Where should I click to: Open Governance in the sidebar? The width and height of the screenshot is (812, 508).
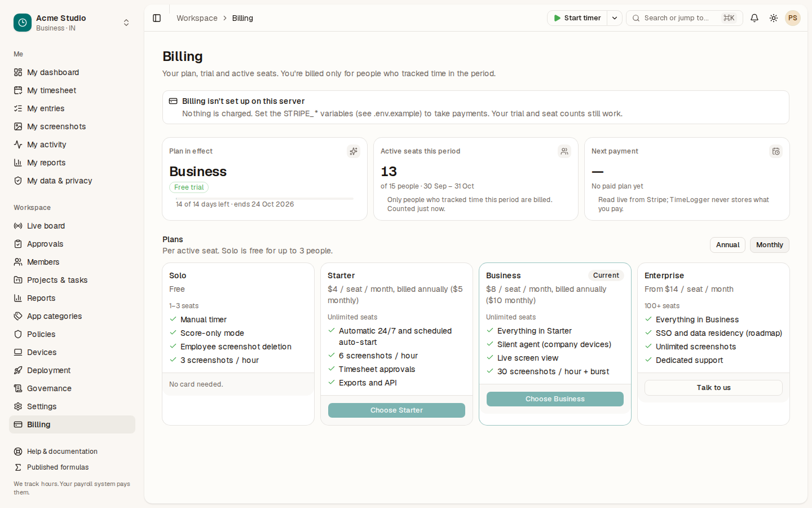tap(72, 388)
